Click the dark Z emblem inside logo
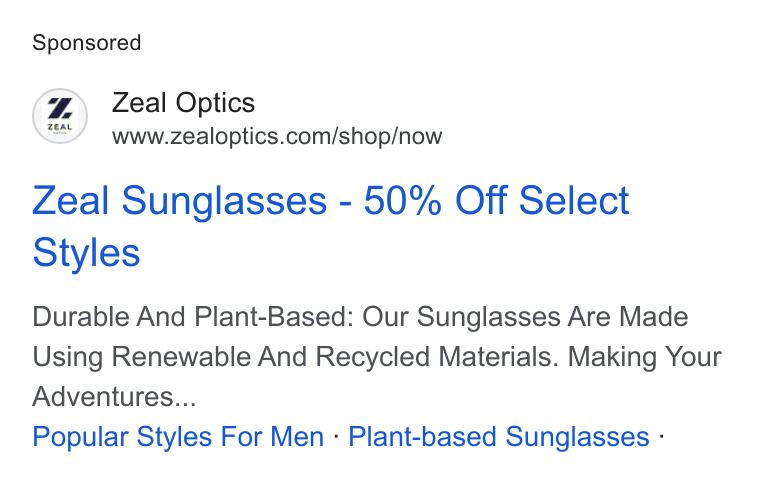 point(60,108)
